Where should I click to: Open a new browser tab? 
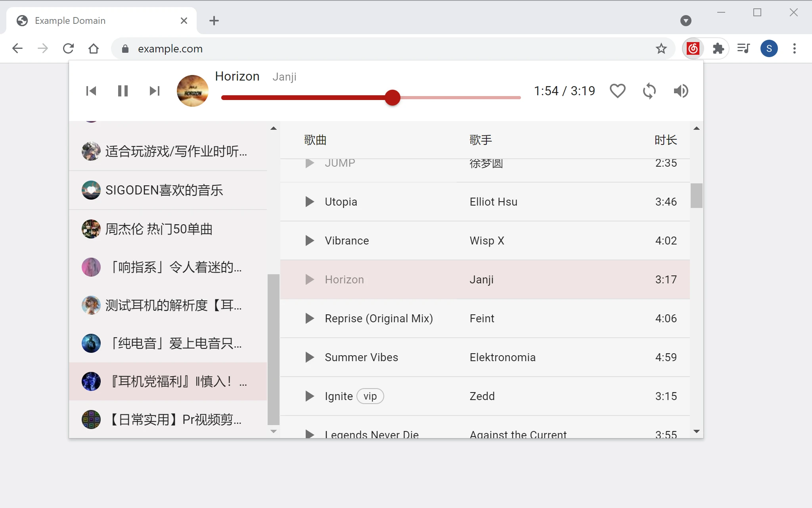(x=214, y=21)
